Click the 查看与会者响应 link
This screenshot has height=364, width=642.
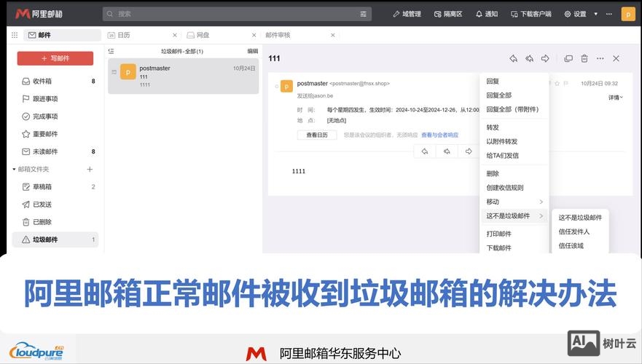tap(439, 135)
